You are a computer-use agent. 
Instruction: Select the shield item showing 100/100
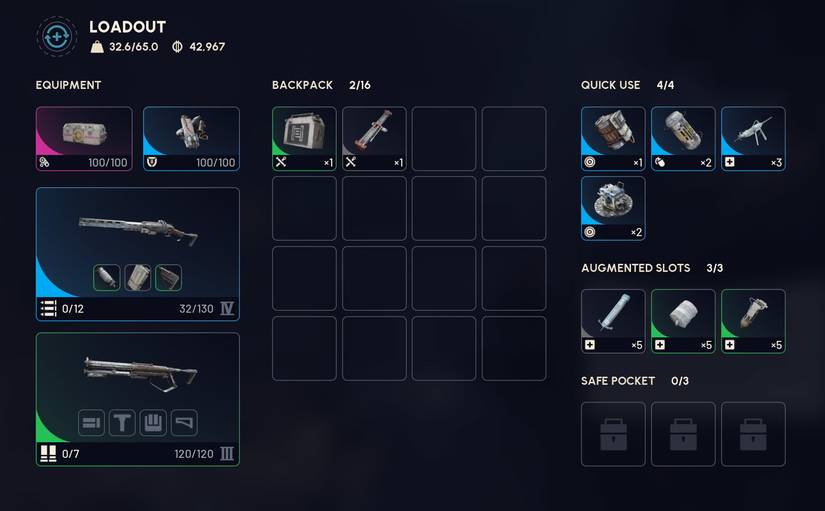191,139
